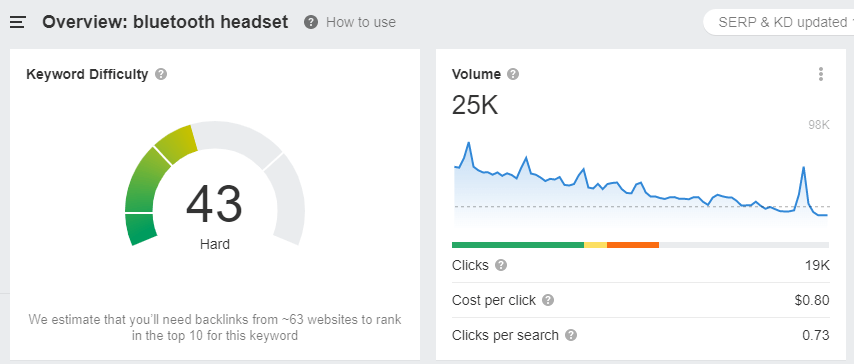Click the Keyword Difficulty help icon
Viewport: 854px width, 364px height.
[x=161, y=74]
